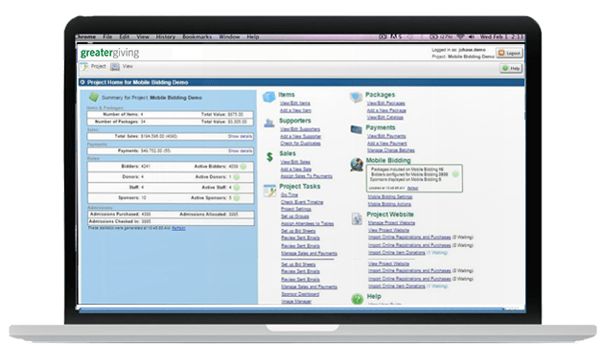
Task: Click Refresh link below summary statistics
Action: point(178,228)
